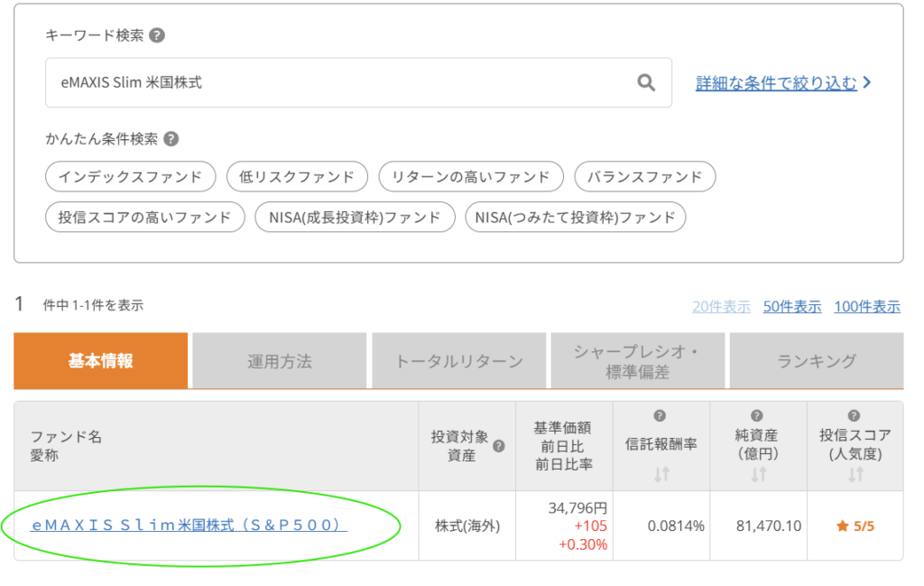Viewport: 924px width, 586px height.
Task: Select リターンの高いファンド filter chip
Action: 471,176
